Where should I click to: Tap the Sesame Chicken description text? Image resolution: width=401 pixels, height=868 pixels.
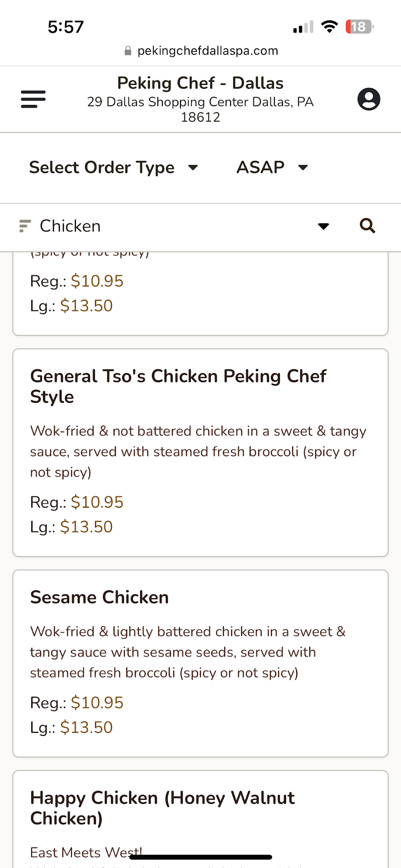pyautogui.click(x=187, y=652)
